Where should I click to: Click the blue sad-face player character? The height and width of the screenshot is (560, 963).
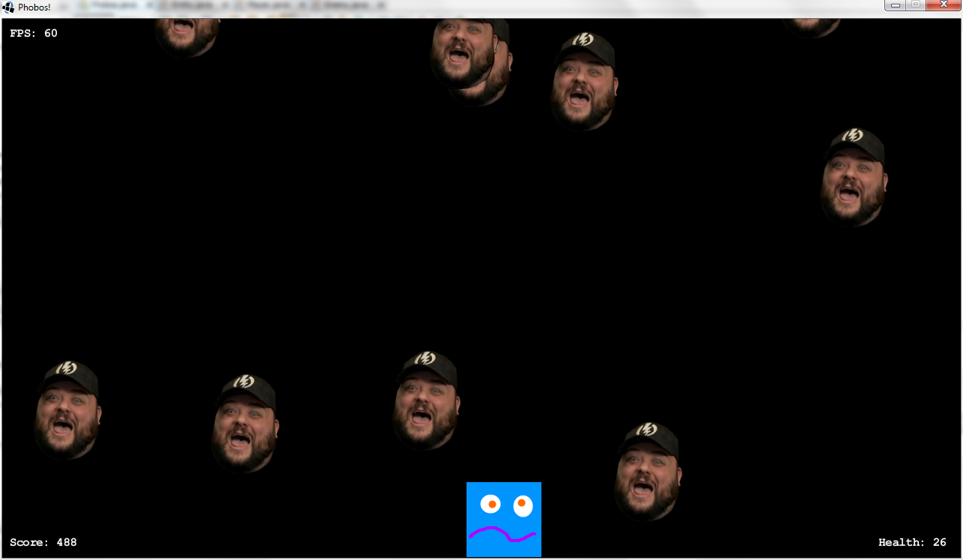click(x=503, y=519)
